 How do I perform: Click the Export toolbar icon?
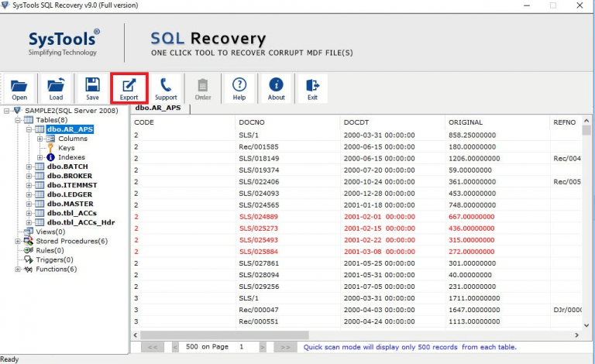pos(129,85)
